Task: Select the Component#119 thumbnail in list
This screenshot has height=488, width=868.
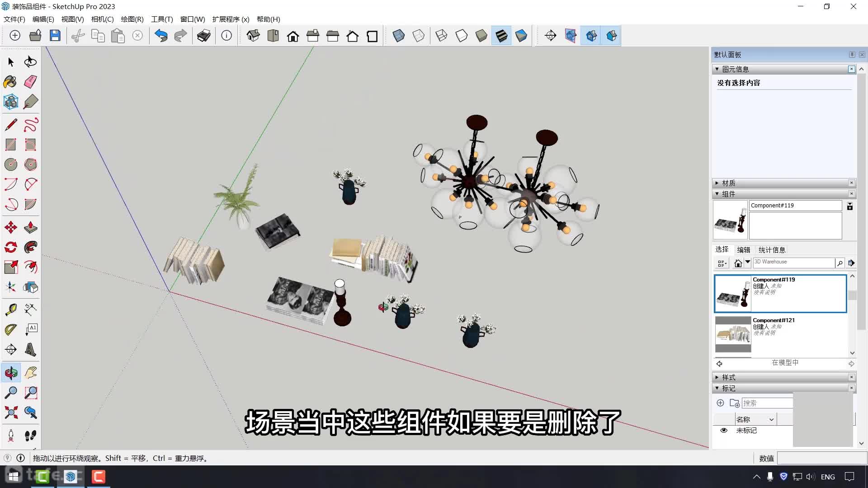Action: pos(733,294)
